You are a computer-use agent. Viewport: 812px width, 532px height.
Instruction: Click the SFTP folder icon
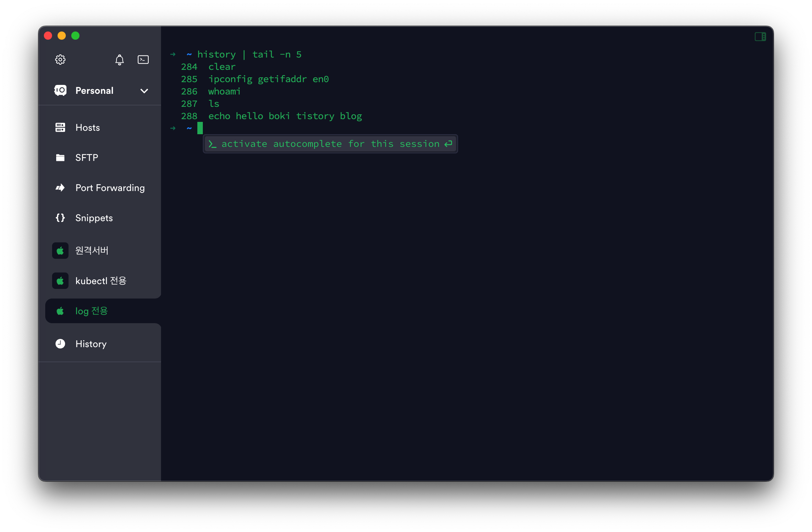pos(60,158)
